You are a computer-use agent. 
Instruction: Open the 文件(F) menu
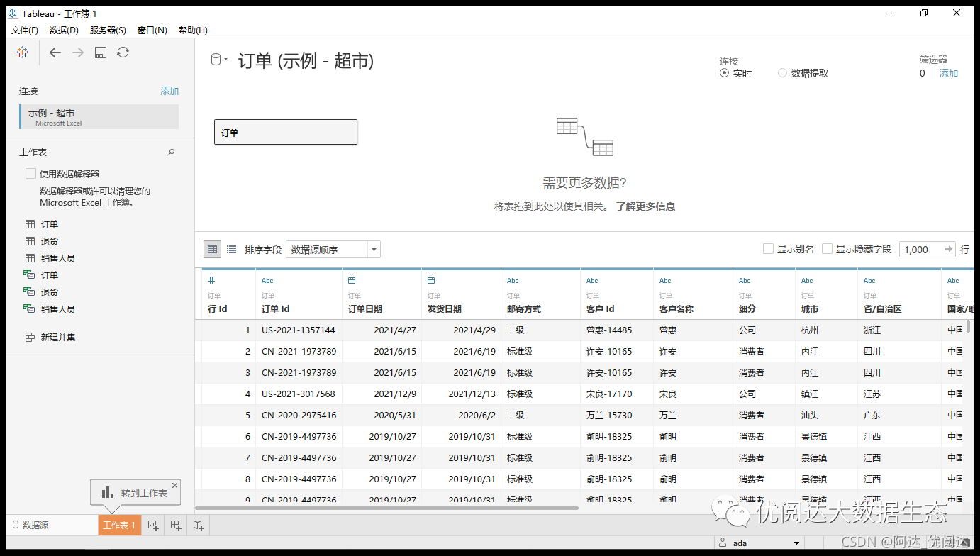(25, 30)
